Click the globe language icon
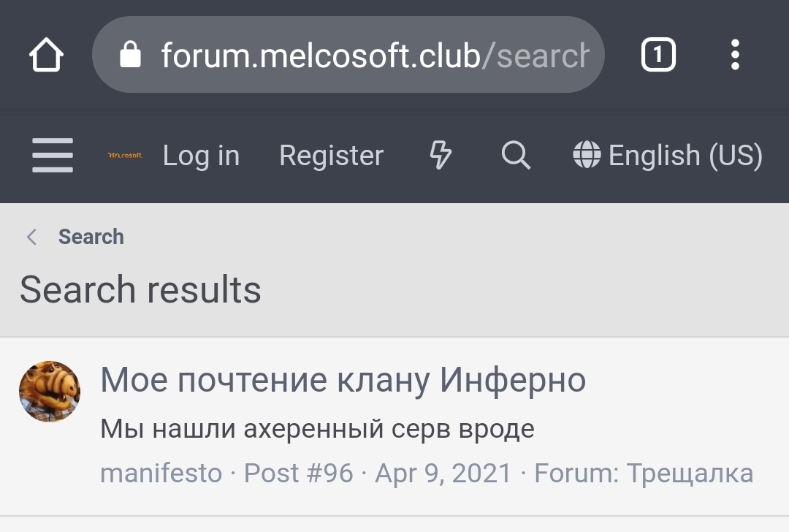Viewport: 789px width, 532px height. click(587, 154)
